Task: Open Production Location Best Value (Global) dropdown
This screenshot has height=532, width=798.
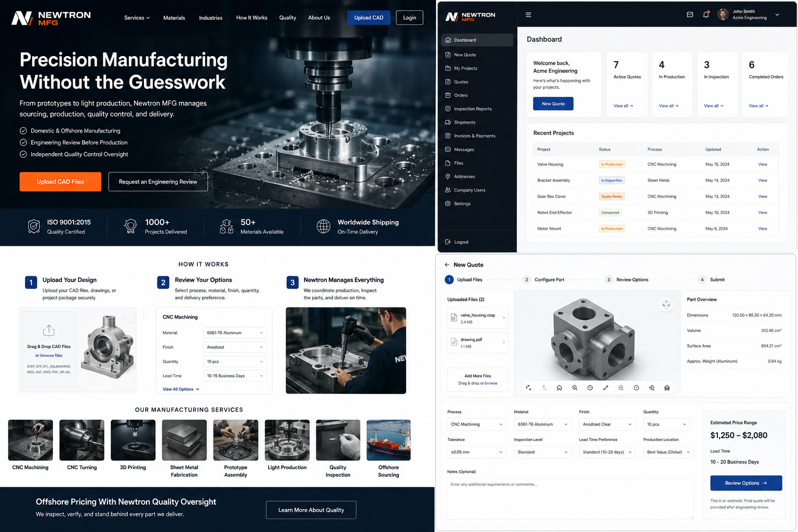Action: coord(668,452)
